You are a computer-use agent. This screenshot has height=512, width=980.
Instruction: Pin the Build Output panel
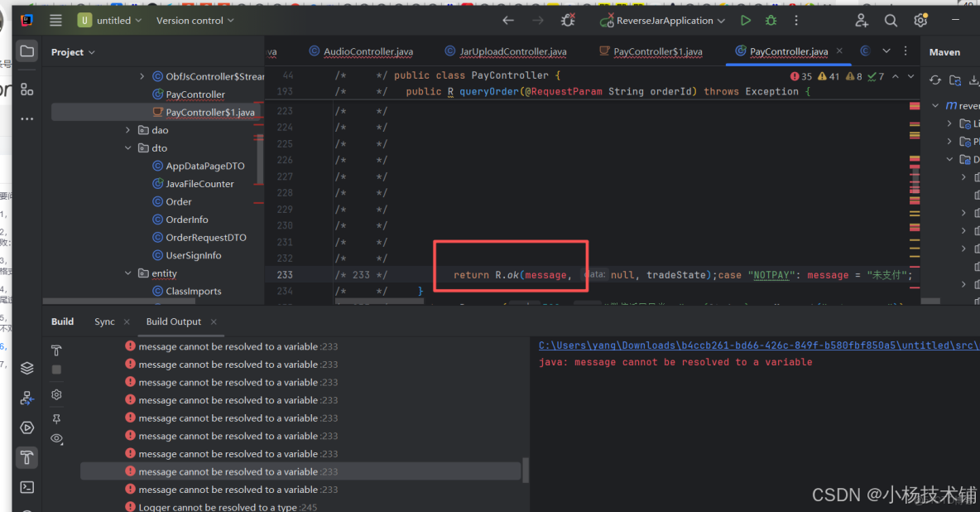click(55, 418)
